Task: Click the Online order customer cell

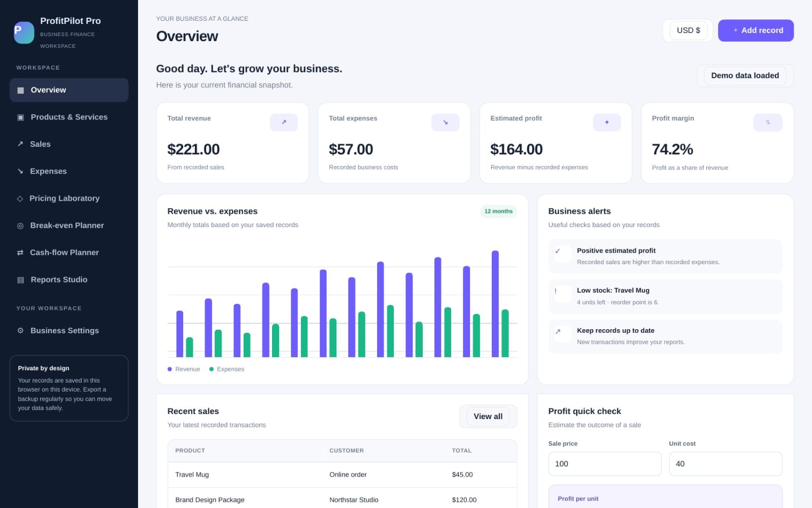Action: pos(348,474)
